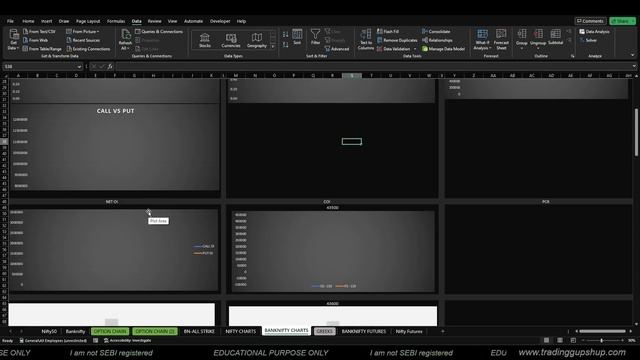Switch to the Formulas tab
This screenshot has height=360, width=640.
click(116, 21)
